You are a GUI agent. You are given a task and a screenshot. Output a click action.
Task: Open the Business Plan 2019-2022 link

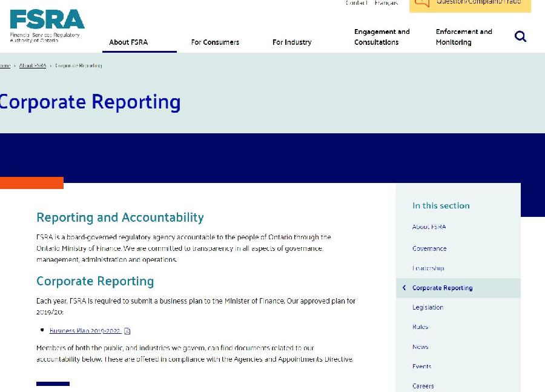coord(85,331)
